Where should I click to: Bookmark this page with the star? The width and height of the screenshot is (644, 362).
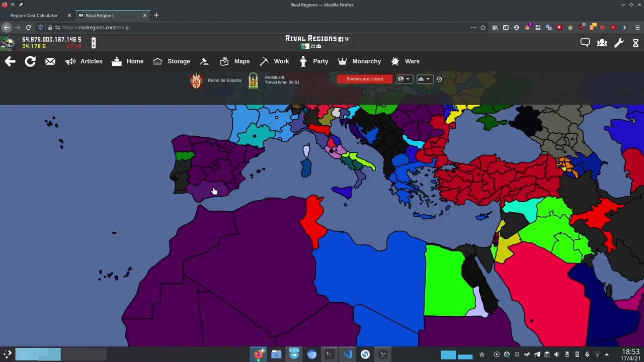click(x=483, y=28)
